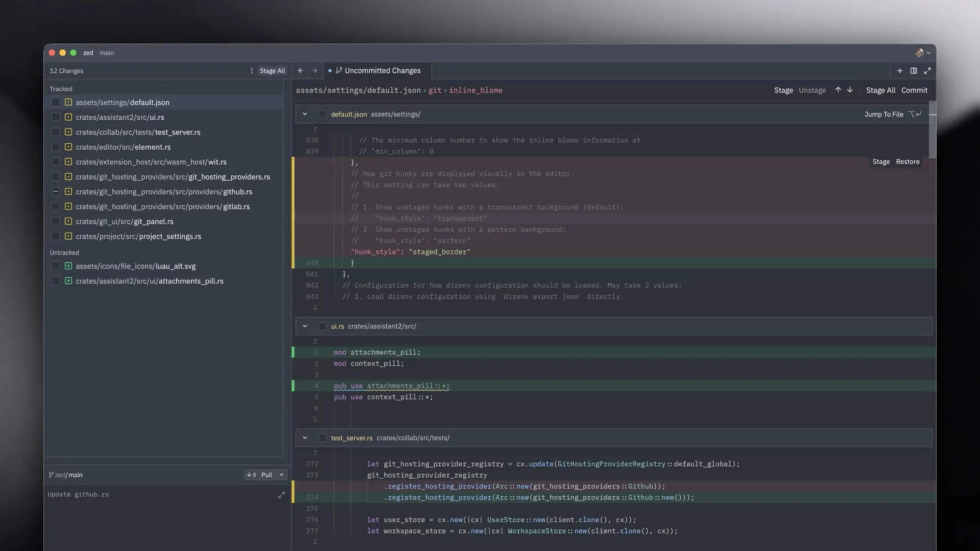Click Jump To File
This screenshot has width=980, height=551.
[883, 114]
